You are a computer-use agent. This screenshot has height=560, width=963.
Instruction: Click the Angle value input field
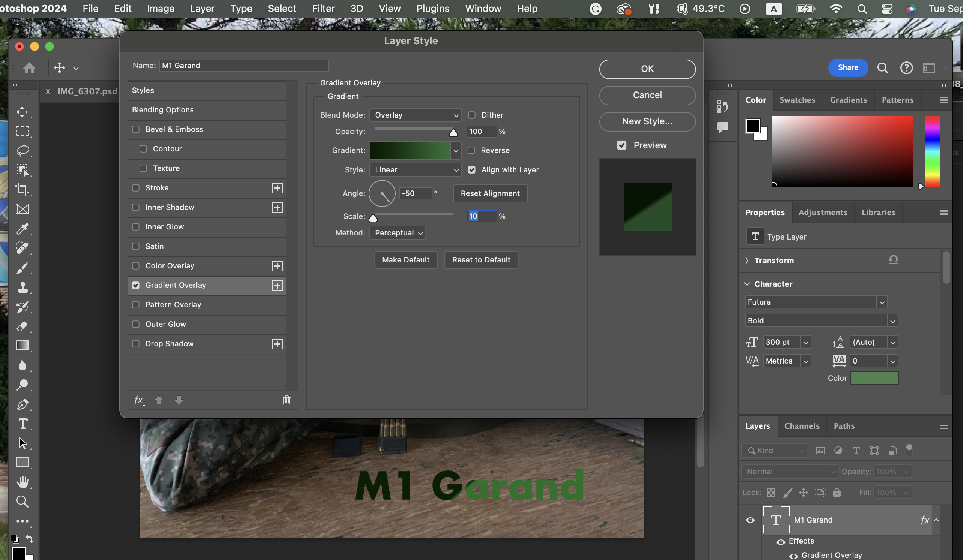click(x=415, y=193)
